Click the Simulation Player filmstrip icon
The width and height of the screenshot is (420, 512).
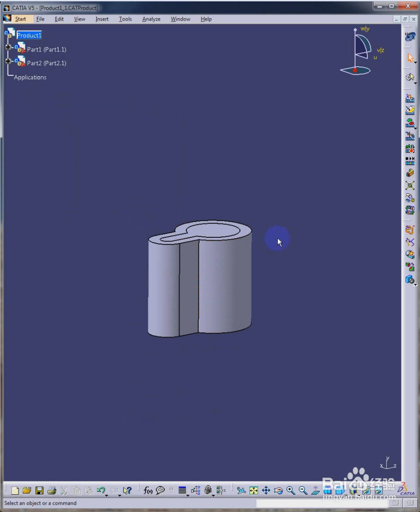click(410, 161)
